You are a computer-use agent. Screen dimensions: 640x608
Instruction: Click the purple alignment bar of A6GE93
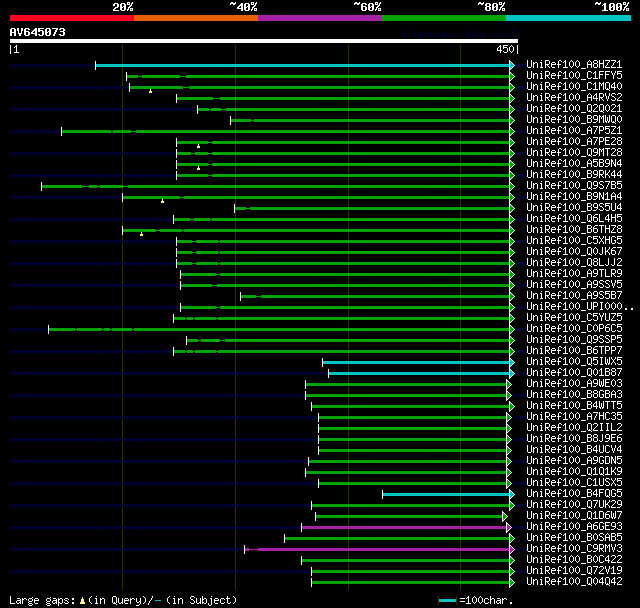(x=404, y=528)
